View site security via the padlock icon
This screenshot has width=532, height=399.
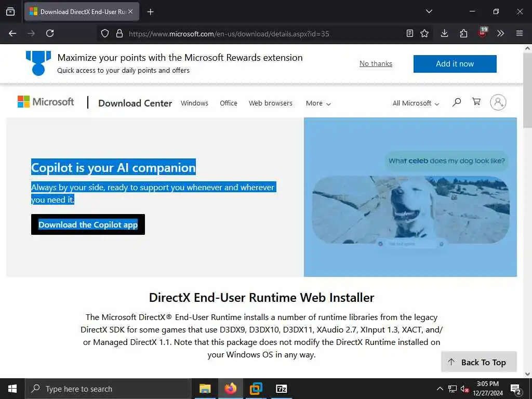[x=119, y=33]
